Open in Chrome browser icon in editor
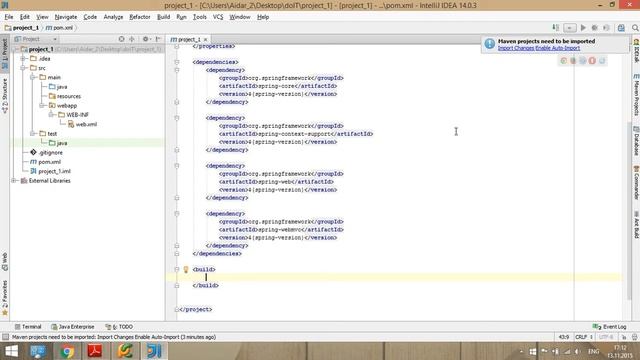640x360 pixels. 563,61
